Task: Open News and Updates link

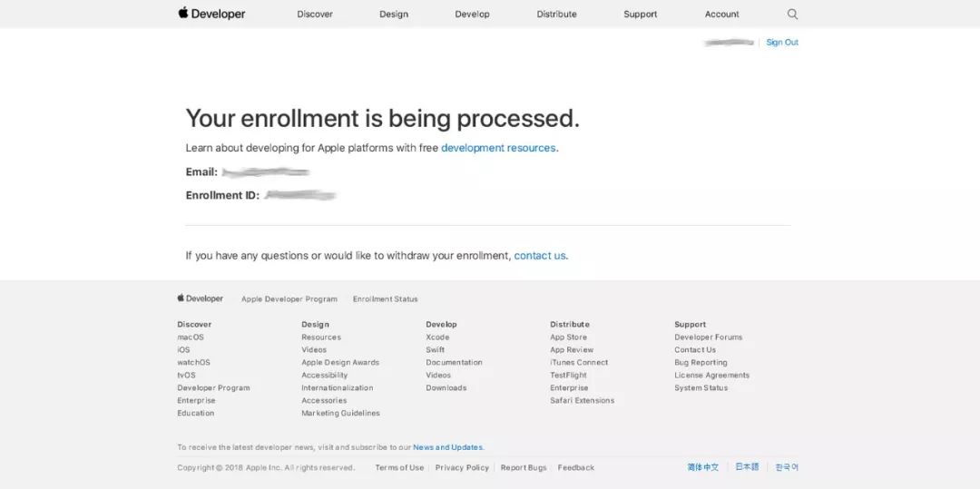Action: [x=448, y=447]
